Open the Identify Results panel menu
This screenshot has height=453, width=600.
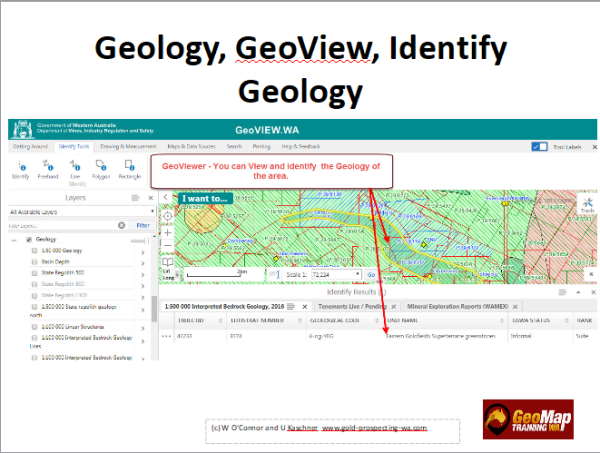562,292
